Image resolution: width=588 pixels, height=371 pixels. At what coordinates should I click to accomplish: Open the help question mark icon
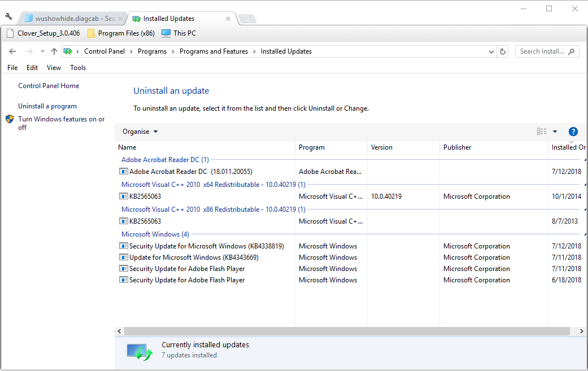(x=573, y=132)
